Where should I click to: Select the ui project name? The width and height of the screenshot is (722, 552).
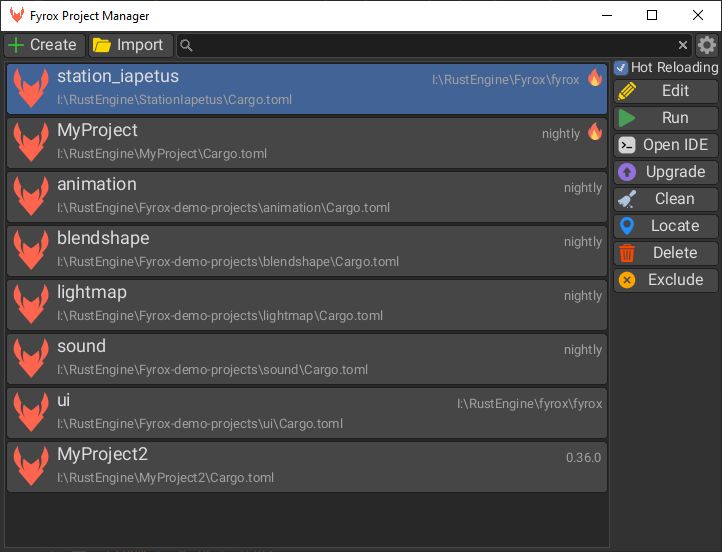(64, 400)
